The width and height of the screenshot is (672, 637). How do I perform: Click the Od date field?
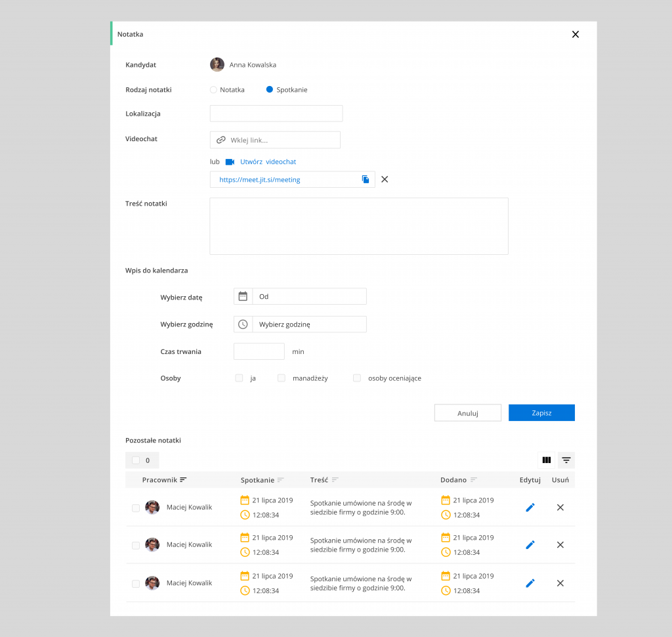(310, 296)
